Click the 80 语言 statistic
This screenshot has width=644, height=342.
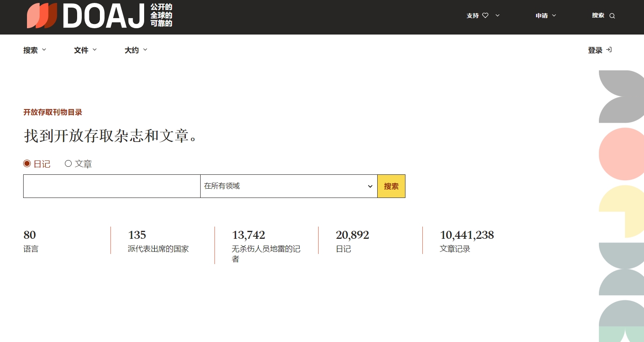tap(31, 241)
